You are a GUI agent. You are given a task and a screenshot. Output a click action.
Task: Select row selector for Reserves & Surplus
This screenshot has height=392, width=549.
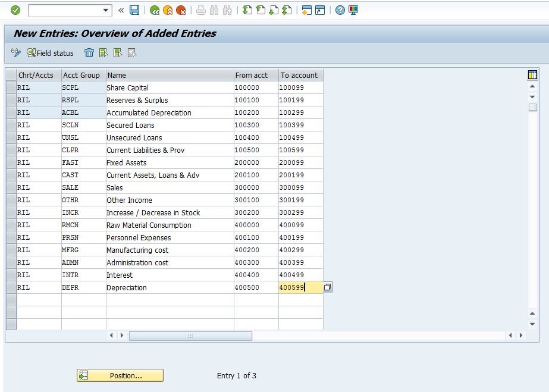(11, 100)
